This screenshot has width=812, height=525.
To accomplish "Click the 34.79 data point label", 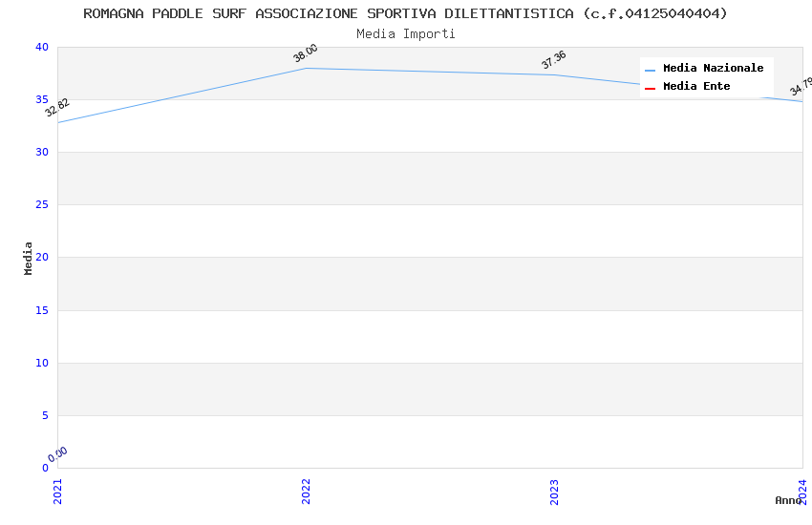I will tap(801, 87).
